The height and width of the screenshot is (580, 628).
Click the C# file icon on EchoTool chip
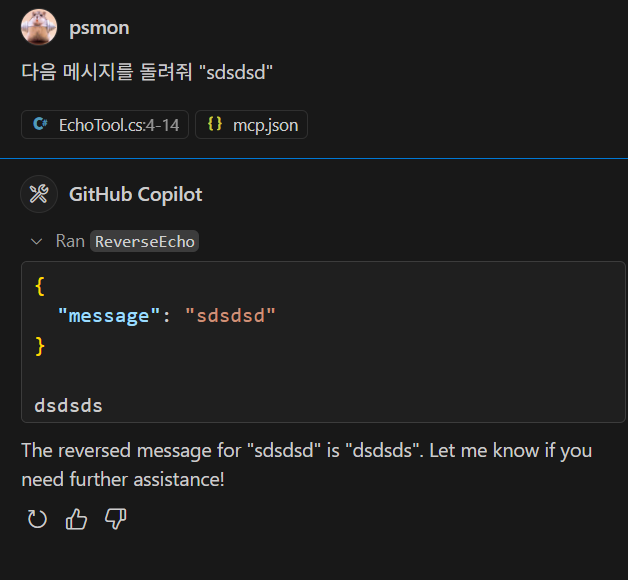click(40, 125)
